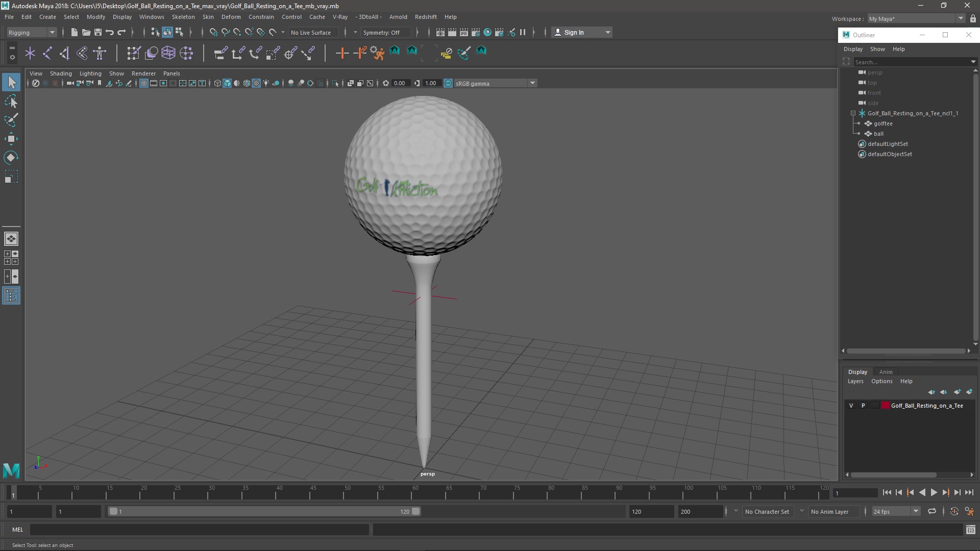This screenshot has height=551, width=980.
Task: Toggle playback P for Golf_Ball layer
Action: pyautogui.click(x=863, y=406)
